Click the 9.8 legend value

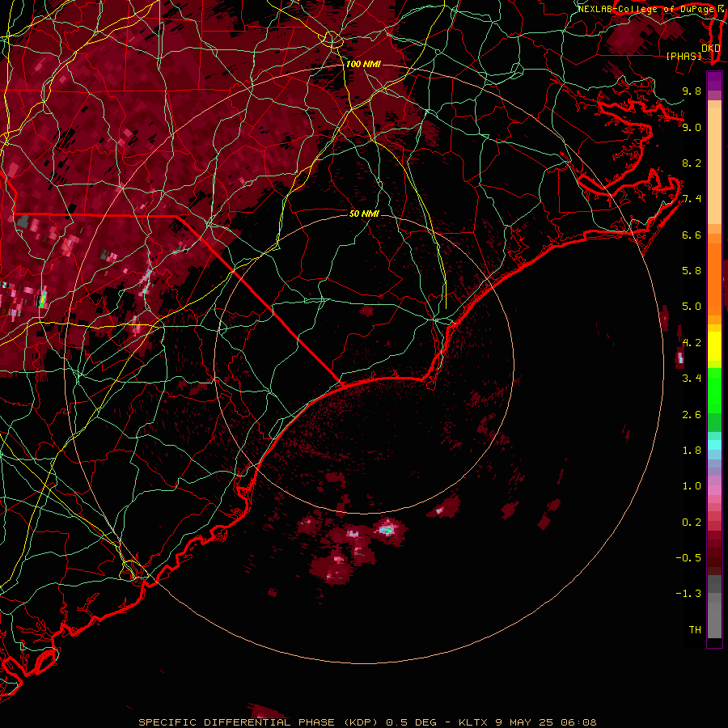click(x=692, y=91)
